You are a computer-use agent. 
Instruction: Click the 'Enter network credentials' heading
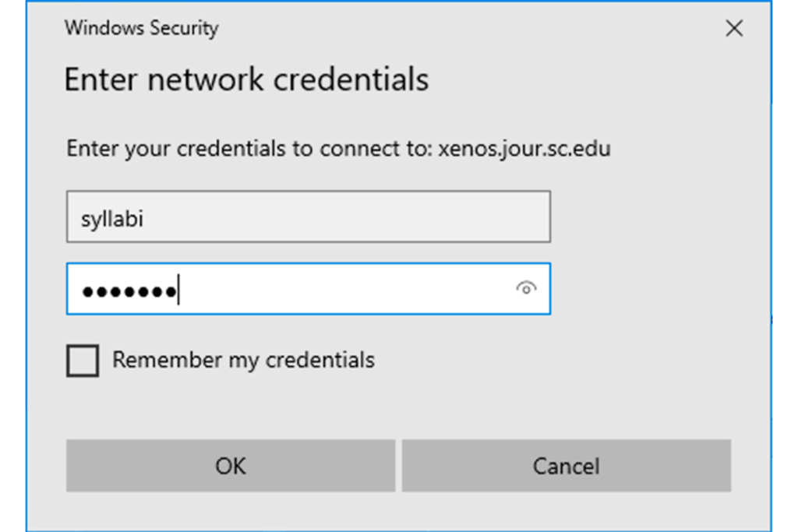pos(246,79)
